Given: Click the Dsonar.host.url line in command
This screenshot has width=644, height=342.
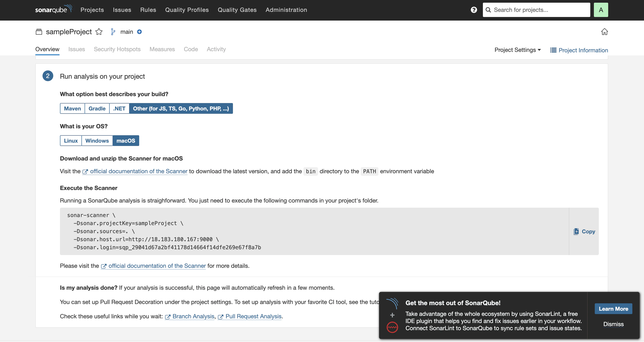Looking at the screenshot, I should [x=146, y=239].
